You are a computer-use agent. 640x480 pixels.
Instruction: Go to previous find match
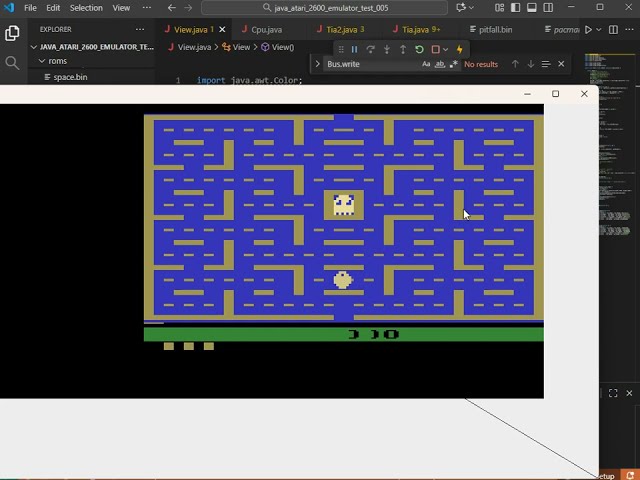click(x=515, y=64)
